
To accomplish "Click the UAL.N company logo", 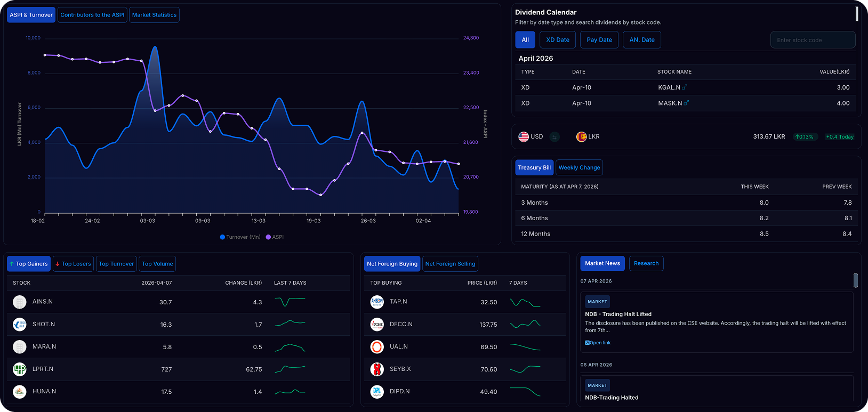I will click(377, 346).
